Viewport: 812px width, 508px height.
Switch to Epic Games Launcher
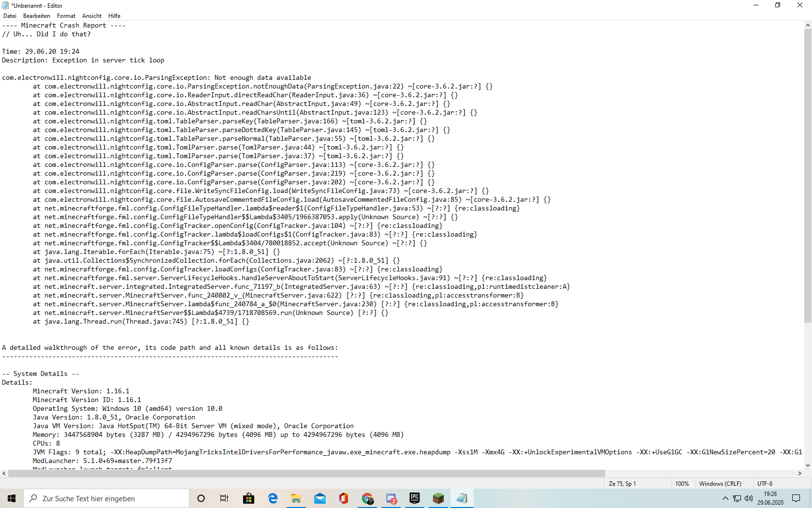tap(415, 498)
